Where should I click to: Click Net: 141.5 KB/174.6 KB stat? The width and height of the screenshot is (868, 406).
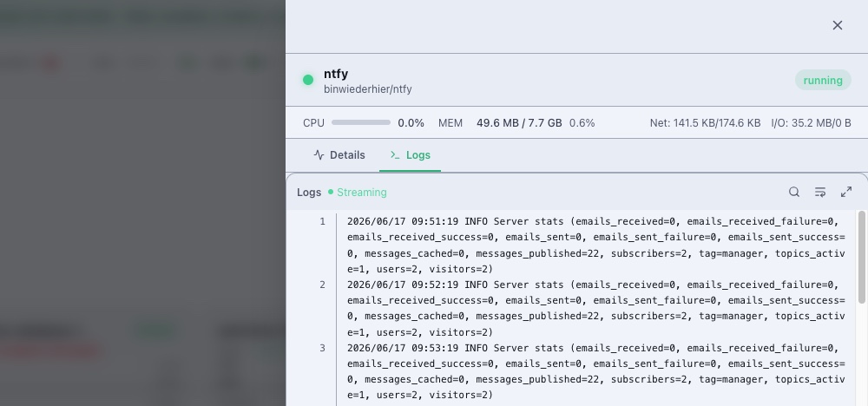[705, 123]
